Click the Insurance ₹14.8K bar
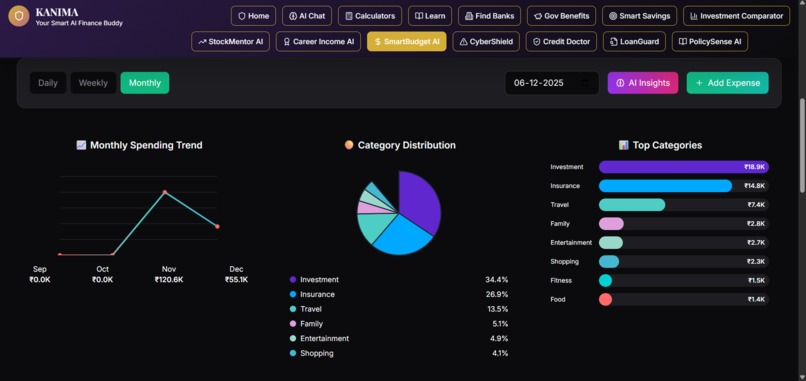 (x=665, y=186)
